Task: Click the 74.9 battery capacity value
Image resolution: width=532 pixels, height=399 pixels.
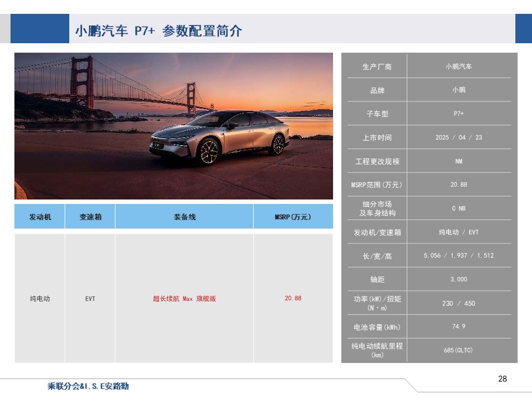Action: coord(459,326)
